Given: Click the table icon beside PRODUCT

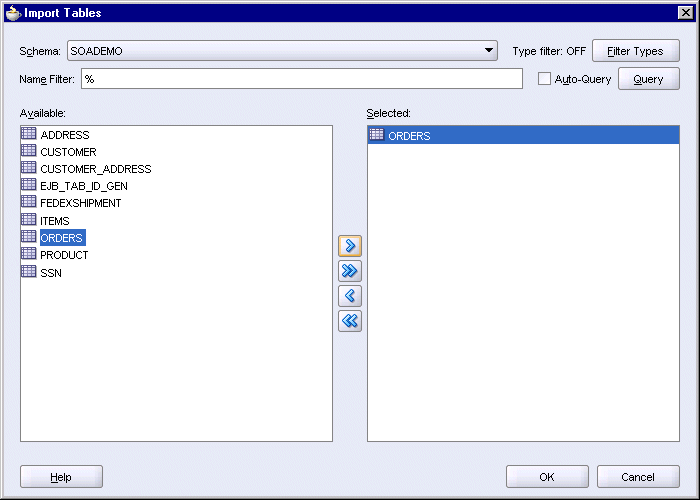Looking at the screenshot, I should (x=29, y=254).
